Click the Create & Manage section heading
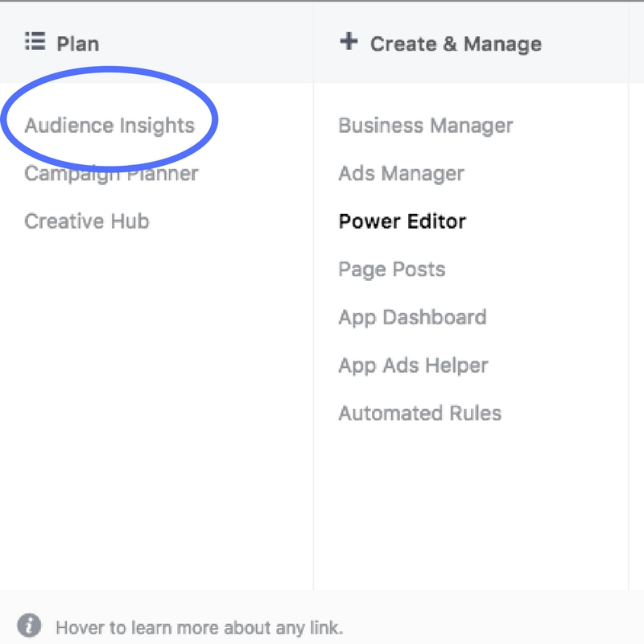Screen dimensions: 644x644 click(456, 43)
